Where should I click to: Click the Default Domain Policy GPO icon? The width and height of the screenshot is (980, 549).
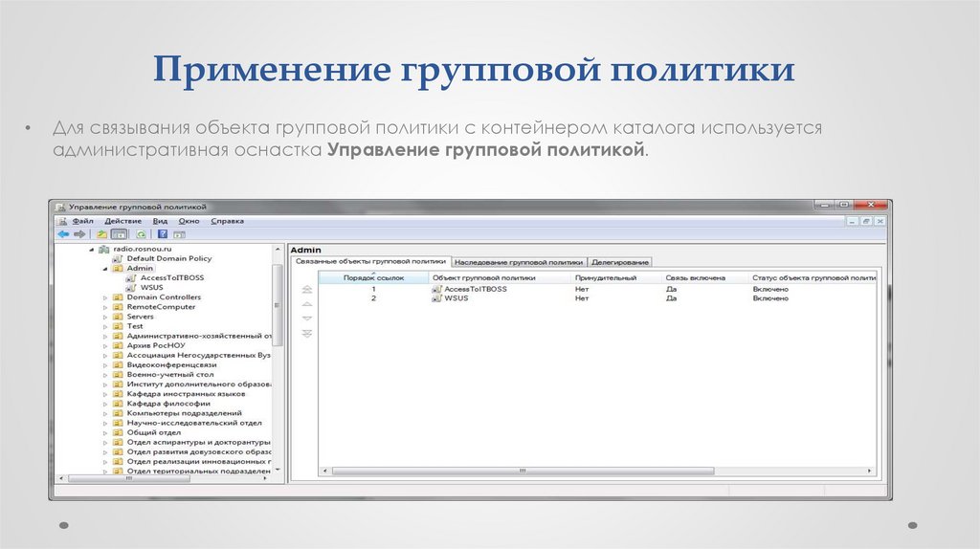point(118,258)
